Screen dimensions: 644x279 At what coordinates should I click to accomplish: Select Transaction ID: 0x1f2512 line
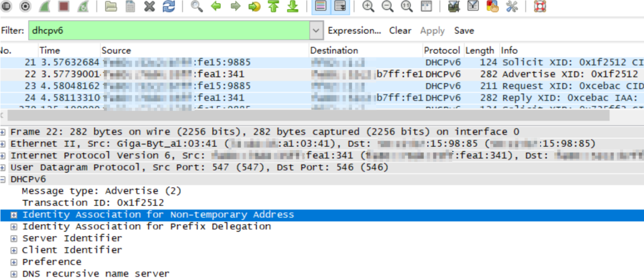(93, 203)
